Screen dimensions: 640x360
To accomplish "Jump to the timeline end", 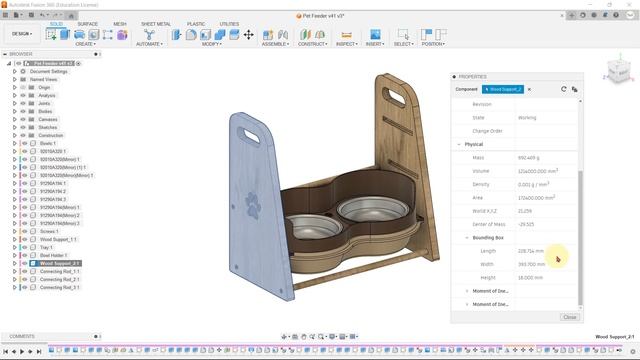I will coord(39,351).
